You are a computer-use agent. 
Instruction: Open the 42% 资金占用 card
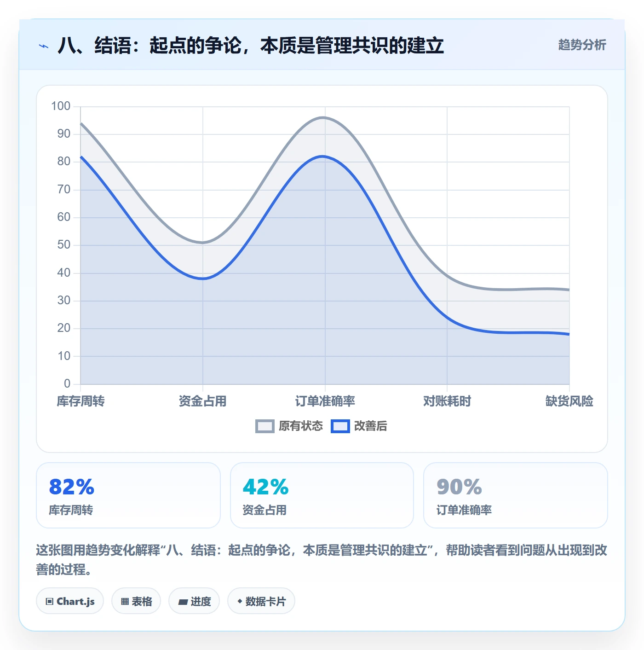[322, 495]
